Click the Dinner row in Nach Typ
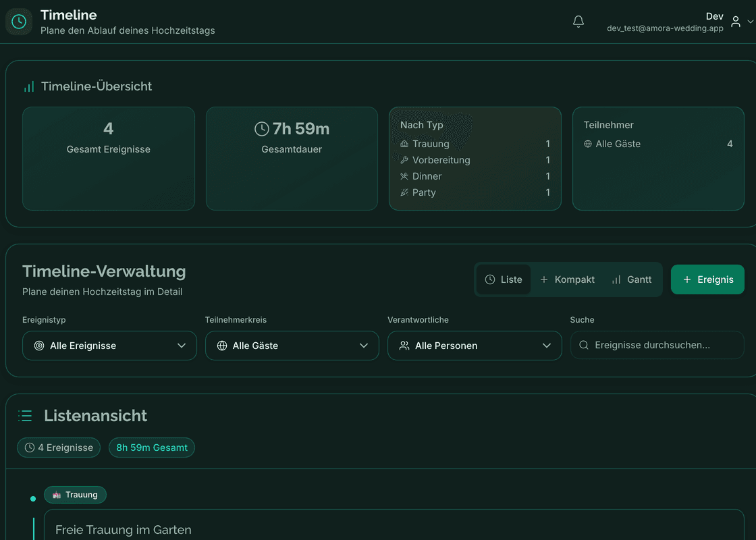 475,176
